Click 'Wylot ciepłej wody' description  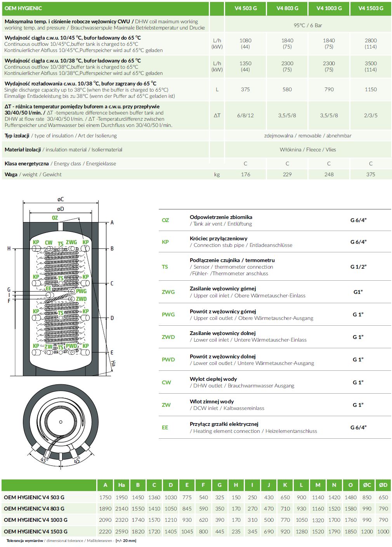(x=213, y=379)
